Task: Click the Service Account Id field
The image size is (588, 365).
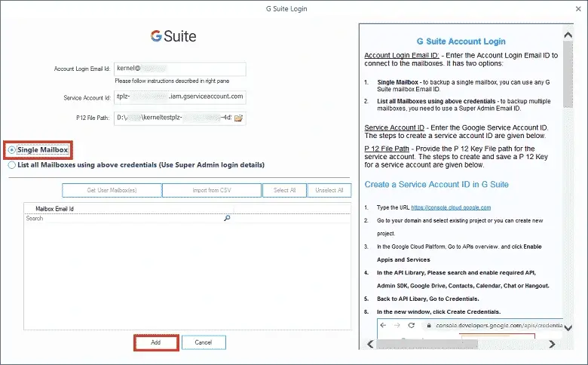Action: (180, 97)
